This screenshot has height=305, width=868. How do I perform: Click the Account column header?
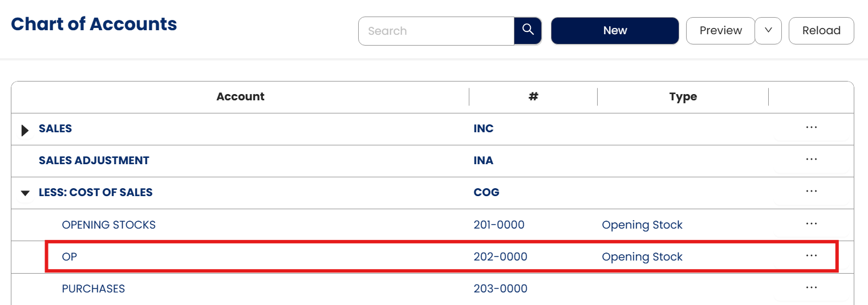click(240, 97)
